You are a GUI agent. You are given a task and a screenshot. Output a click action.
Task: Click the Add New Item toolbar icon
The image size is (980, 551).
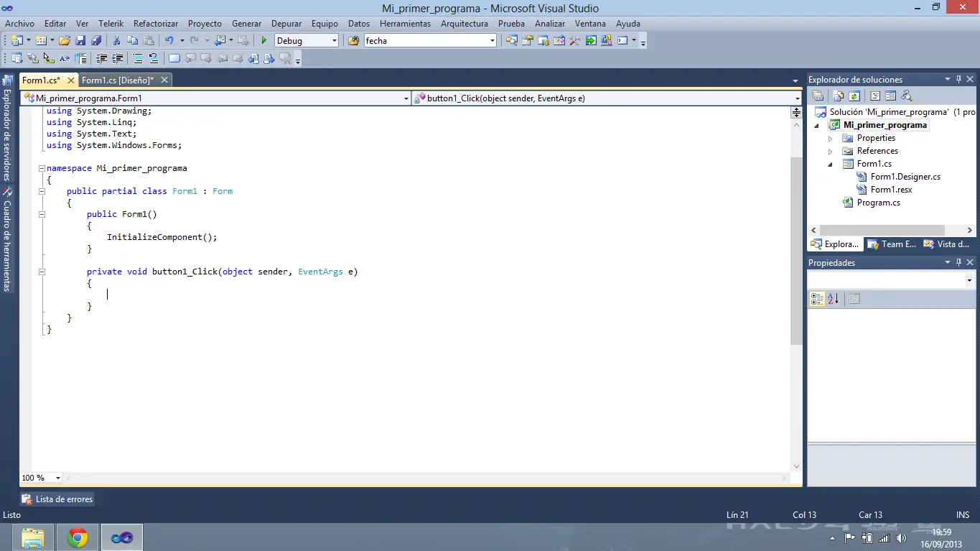tap(41, 41)
